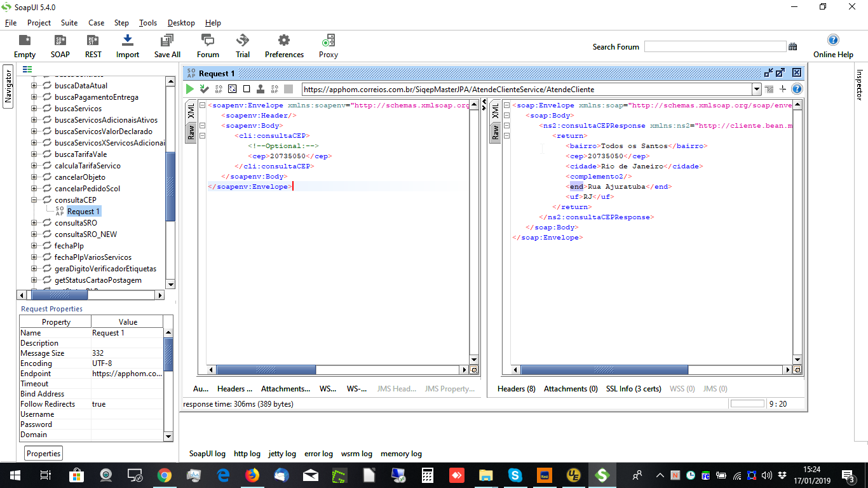Collapse the soapenv:Body node in request XML

[x=202, y=126]
